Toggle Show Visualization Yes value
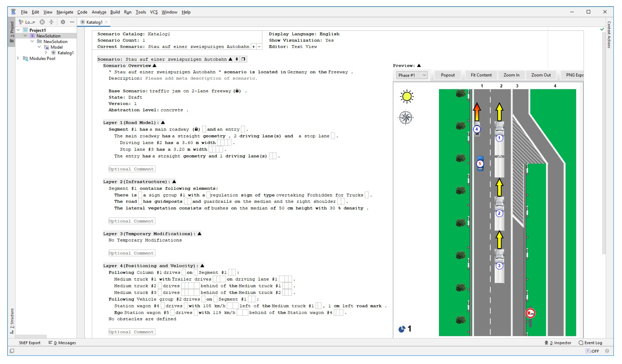 pyautogui.click(x=329, y=40)
